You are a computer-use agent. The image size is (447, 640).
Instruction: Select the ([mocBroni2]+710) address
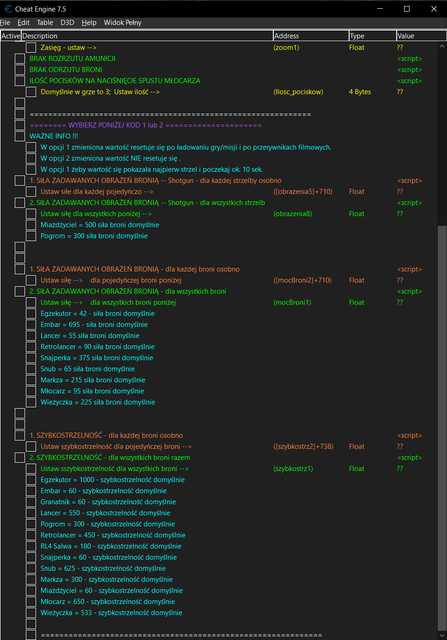click(302, 280)
